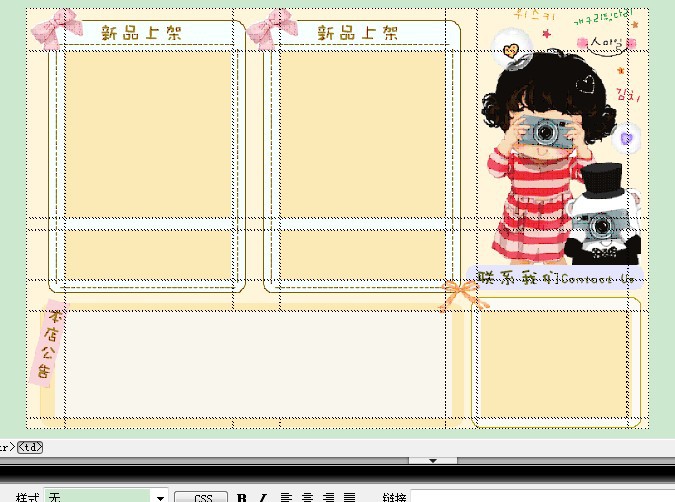Open the 样式 style dropdown
This screenshot has height=502, width=675.
click(x=106, y=497)
